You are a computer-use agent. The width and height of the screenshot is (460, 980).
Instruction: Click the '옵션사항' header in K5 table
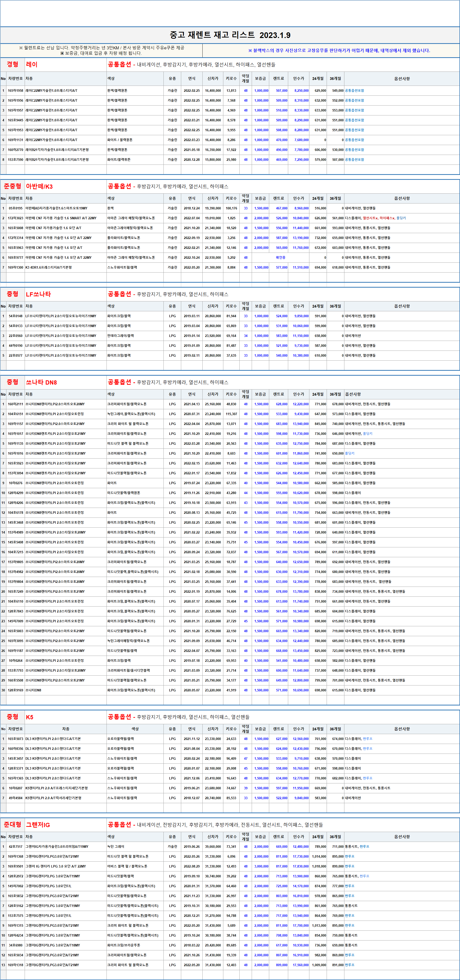(402, 729)
